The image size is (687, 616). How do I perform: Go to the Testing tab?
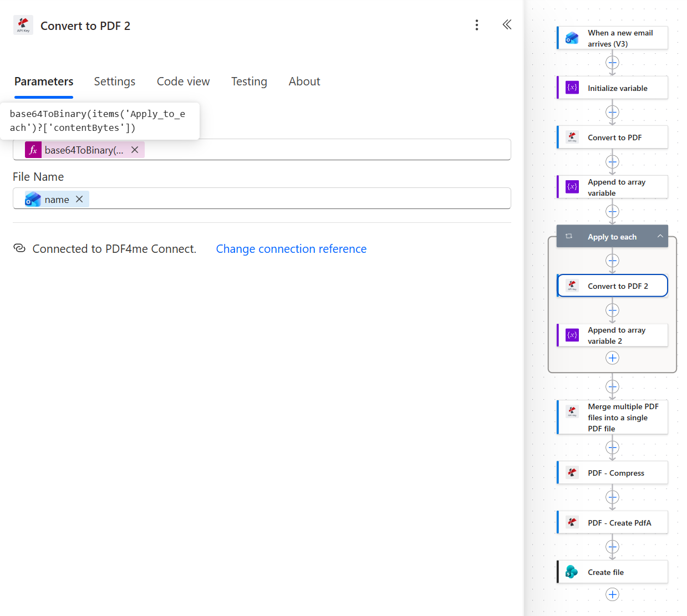(x=249, y=82)
